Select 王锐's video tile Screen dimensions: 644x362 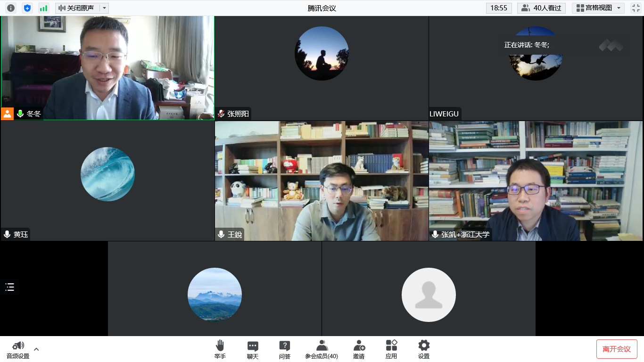click(x=322, y=181)
